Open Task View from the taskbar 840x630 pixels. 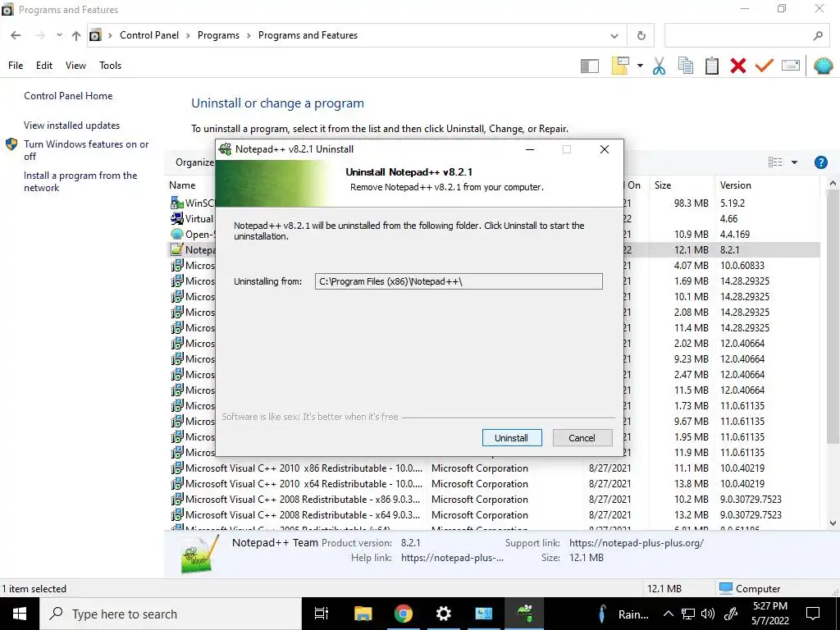pos(322,614)
